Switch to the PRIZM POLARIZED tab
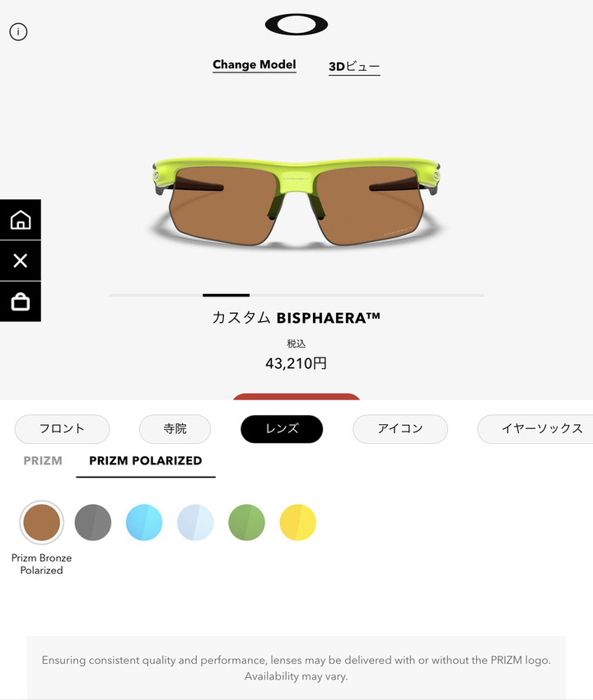This screenshot has width=593, height=700. (146, 460)
